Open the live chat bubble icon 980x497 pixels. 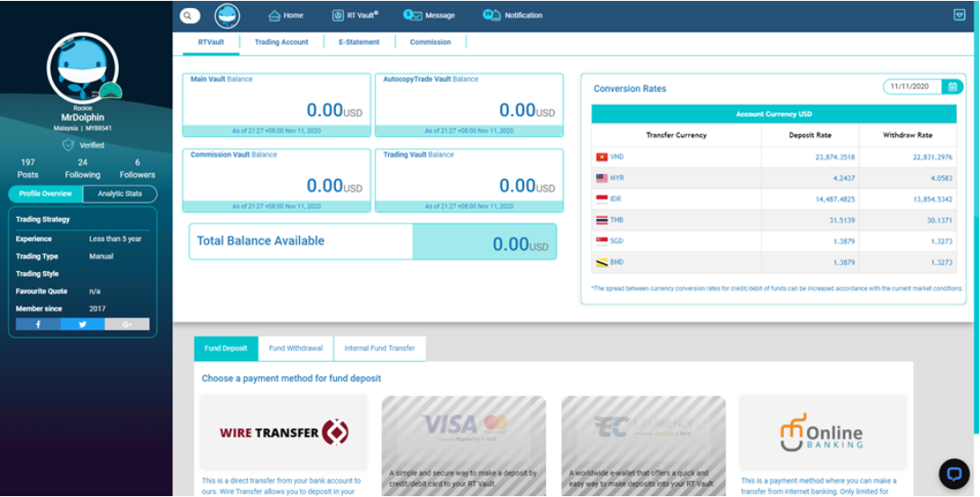click(955, 474)
